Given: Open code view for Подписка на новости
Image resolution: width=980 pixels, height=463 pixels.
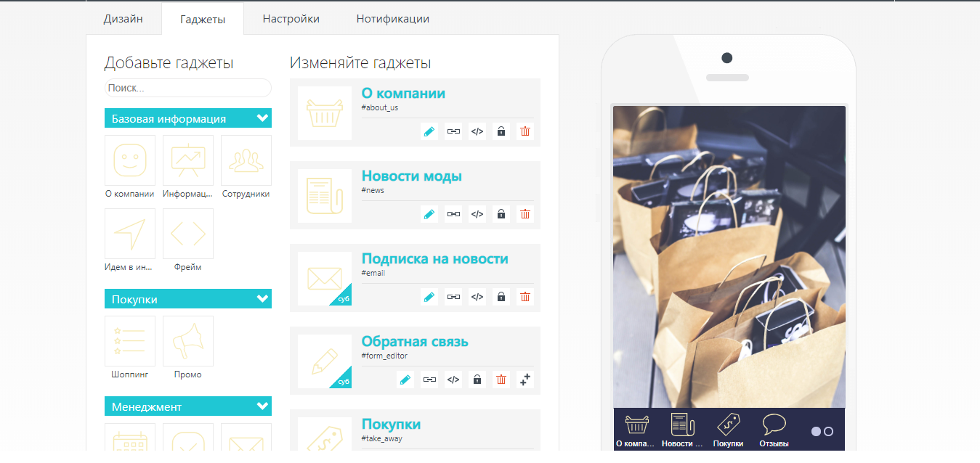Looking at the screenshot, I should click(477, 297).
